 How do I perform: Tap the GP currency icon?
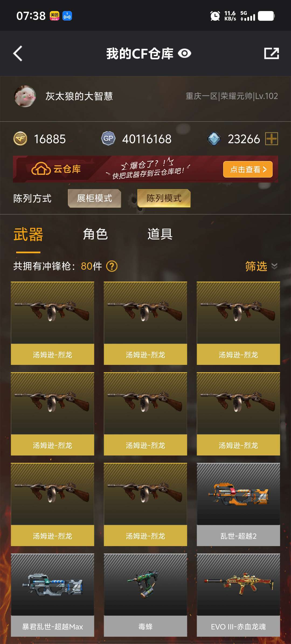tap(108, 139)
